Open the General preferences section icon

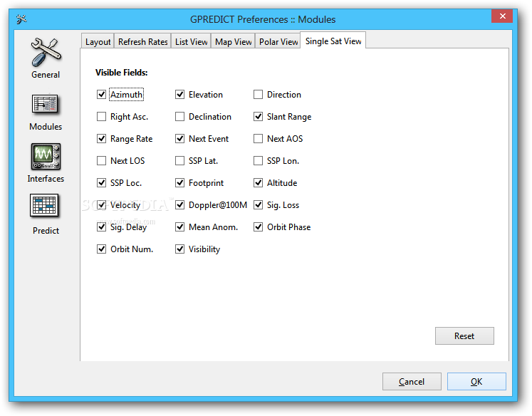point(46,53)
